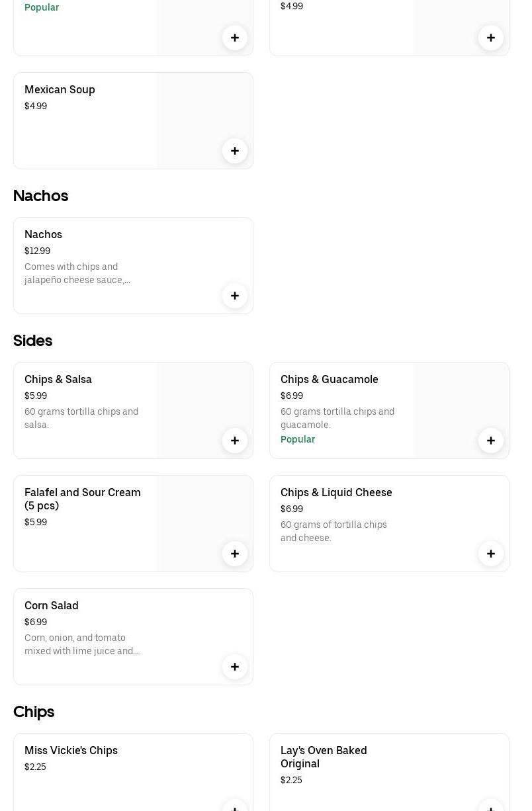
Task: Add Chips & Guacamole with plus icon
Action: tap(491, 441)
